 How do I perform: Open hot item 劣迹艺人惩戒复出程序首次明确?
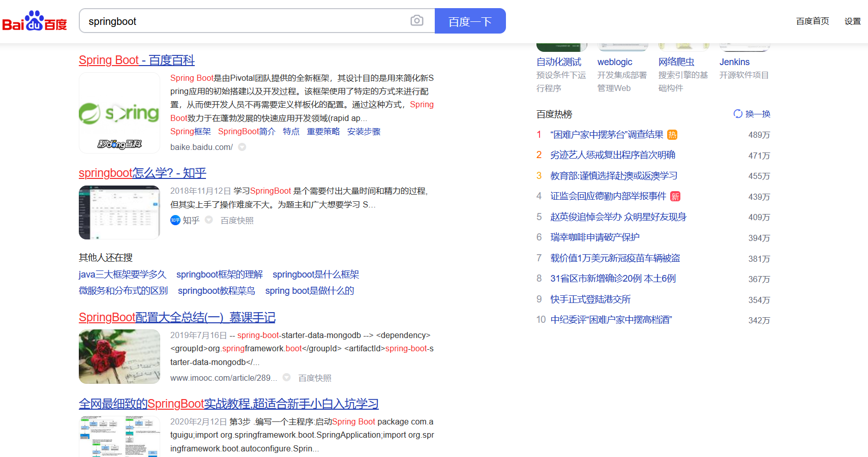[613, 155]
